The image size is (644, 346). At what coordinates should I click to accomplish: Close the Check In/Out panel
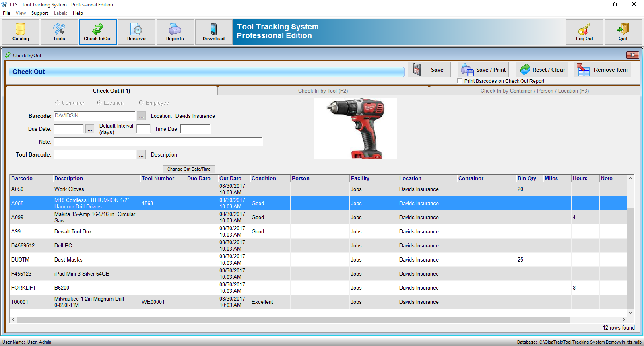632,55
